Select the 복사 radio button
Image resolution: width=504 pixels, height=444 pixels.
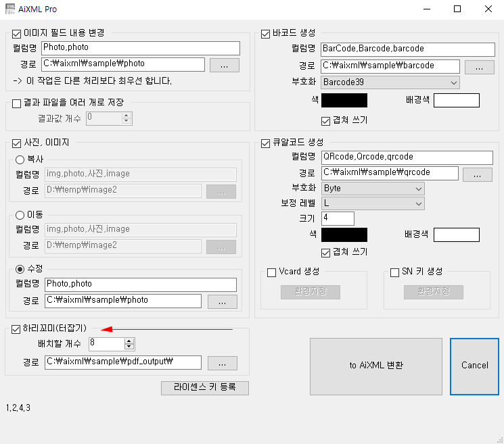(x=20, y=160)
